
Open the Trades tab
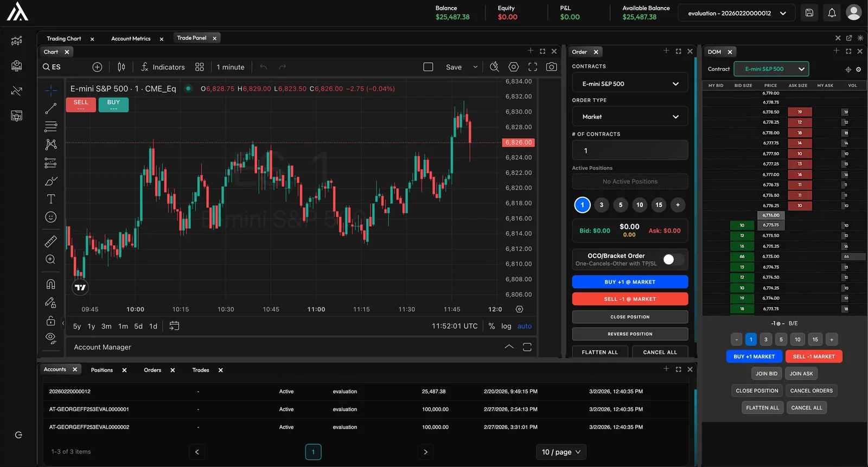pyautogui.click(x=201, y=370)
